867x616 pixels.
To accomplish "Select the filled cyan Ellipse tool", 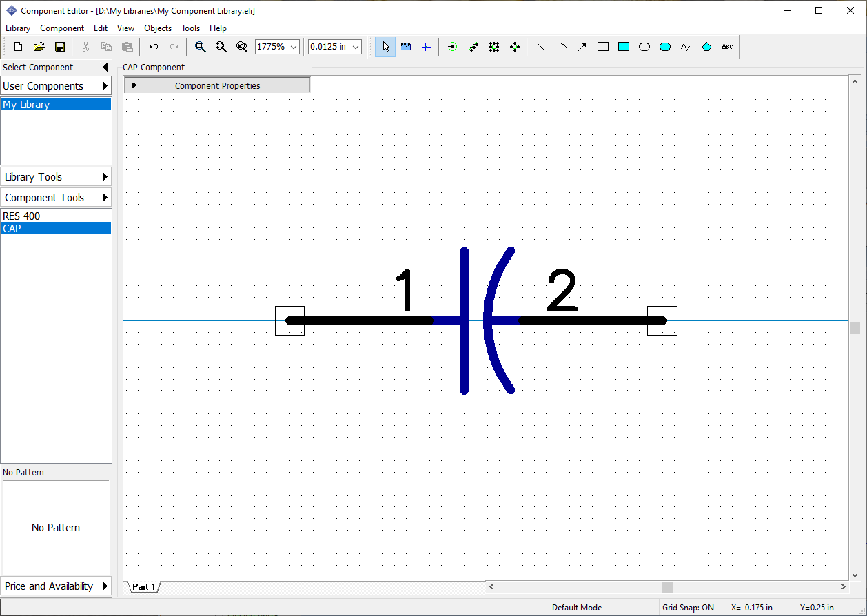I will 665,47.
